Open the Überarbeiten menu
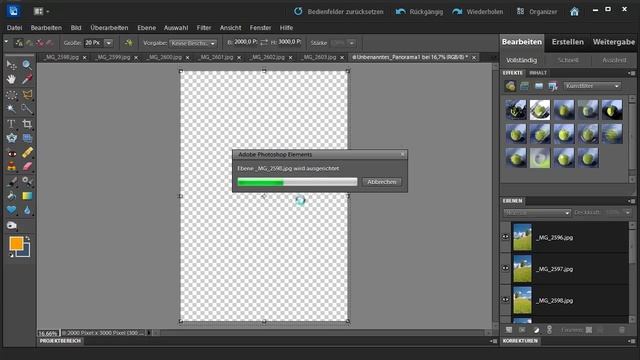The image size is (640, 360). (x=109, y=28)
